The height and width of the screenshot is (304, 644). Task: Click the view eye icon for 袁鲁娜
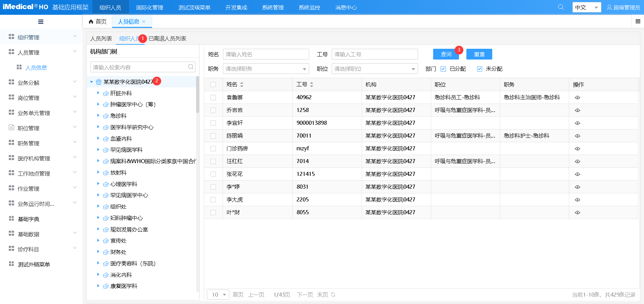click(x=577, y=98)
